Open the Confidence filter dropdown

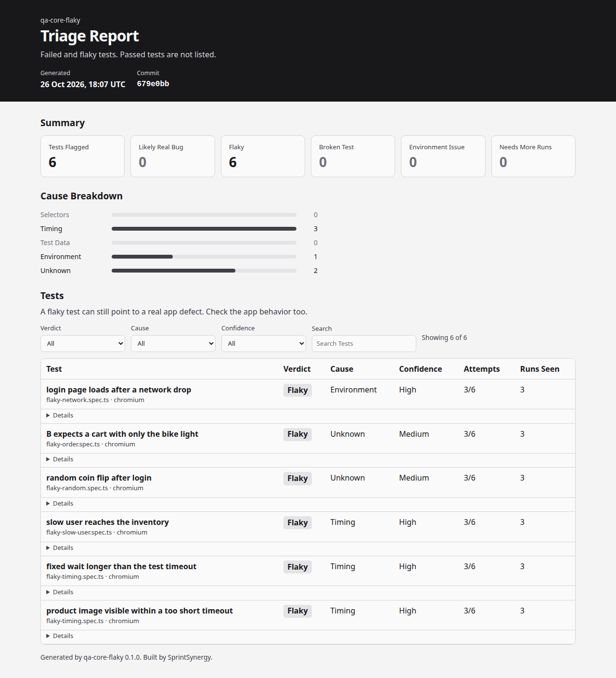pos(264,343)
